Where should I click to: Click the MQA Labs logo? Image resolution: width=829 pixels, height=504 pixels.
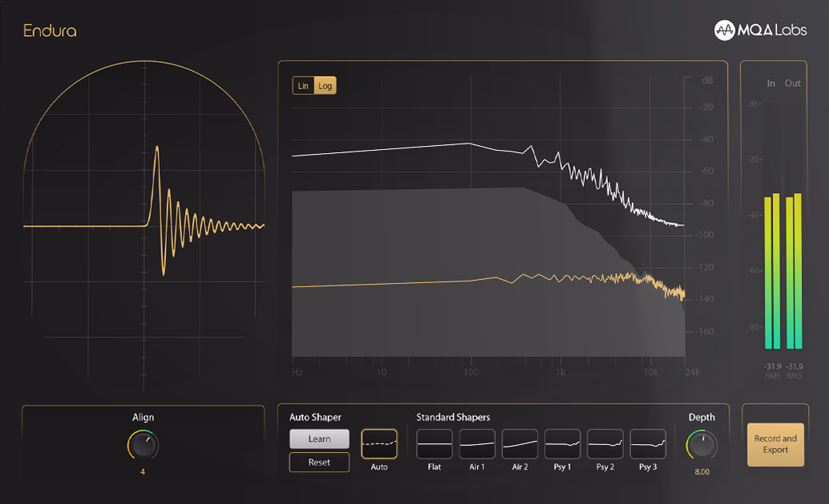pos(760,30)
